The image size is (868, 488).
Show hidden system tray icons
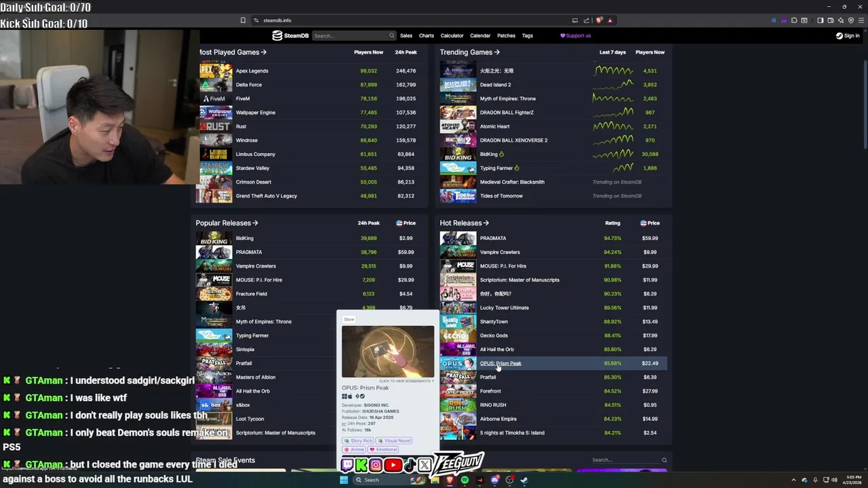(x=793, y=480)
